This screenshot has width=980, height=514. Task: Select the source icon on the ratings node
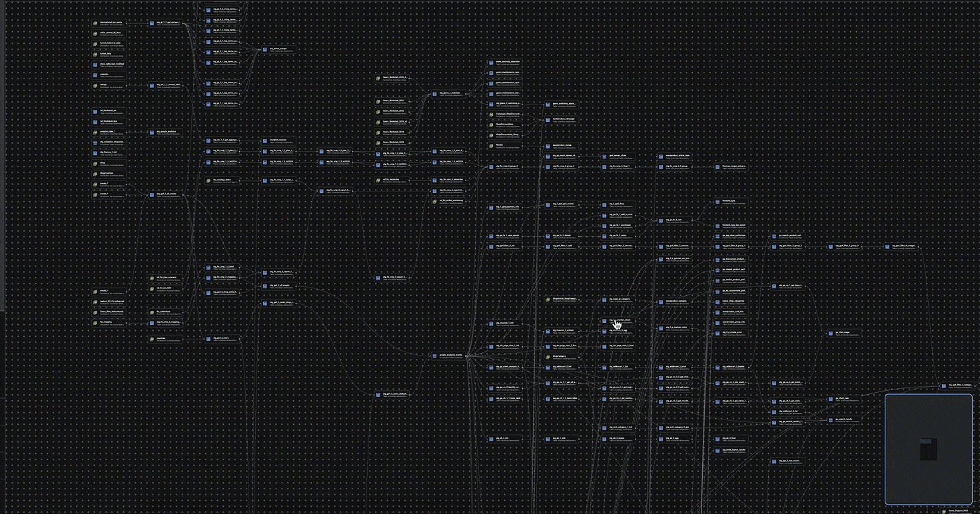(x=95, y=84)
